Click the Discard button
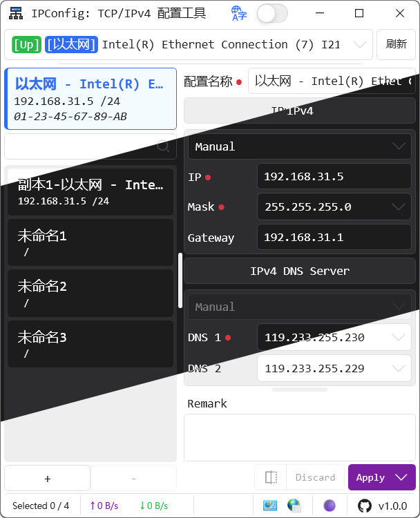420x518 pixels. point(315,477)
